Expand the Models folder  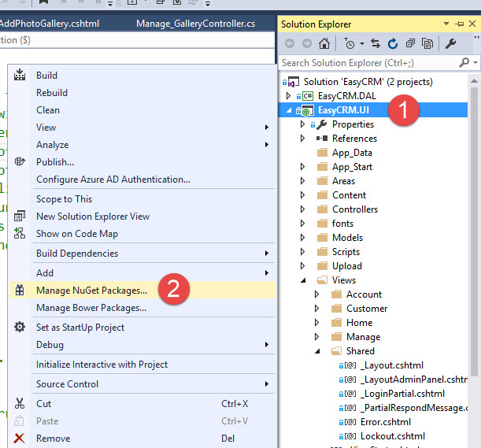click(x=302, y=237)
